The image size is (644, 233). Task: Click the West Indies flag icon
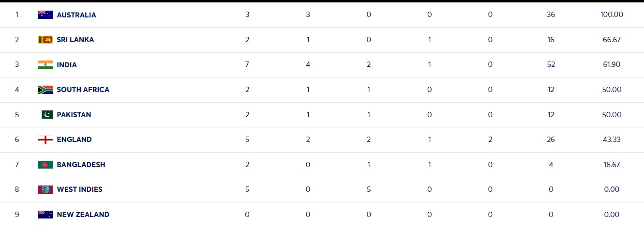45,189
